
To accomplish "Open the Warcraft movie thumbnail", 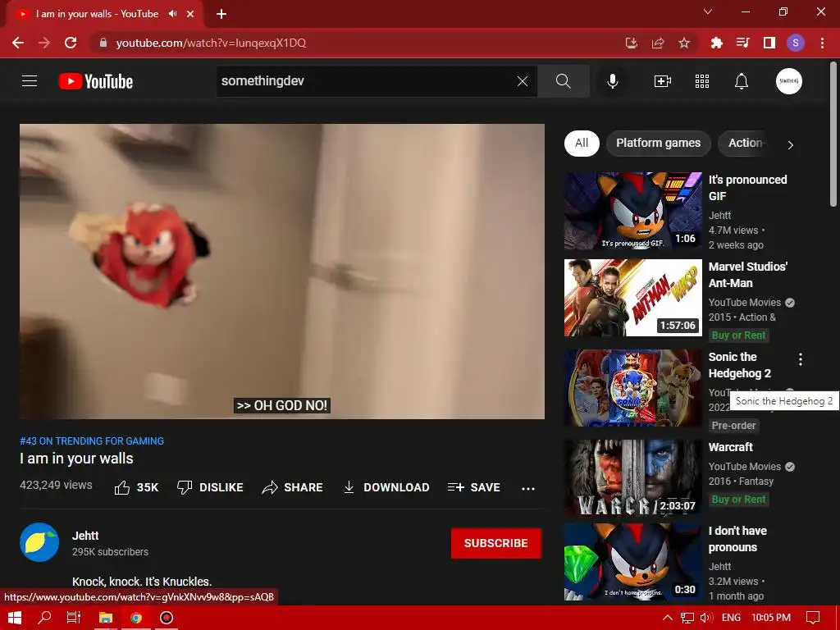I will 632,478.
